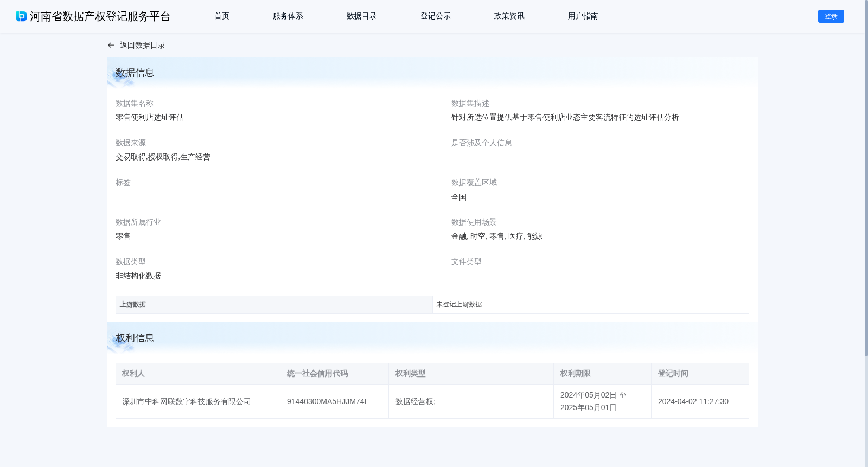The image size is (868, 467).
Task: Open the 服务体系 menu item
Action: pyautogui.click(x=288, y=16)
